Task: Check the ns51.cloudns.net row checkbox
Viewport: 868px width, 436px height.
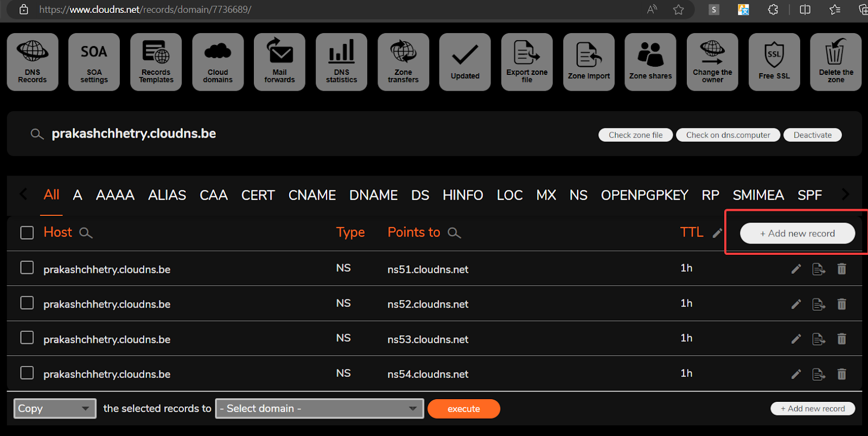Action: (x=27, y=268)
